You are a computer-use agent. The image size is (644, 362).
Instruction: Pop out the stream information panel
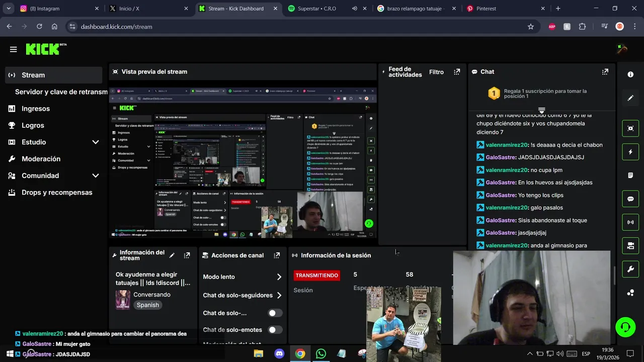tap(187, 255)
